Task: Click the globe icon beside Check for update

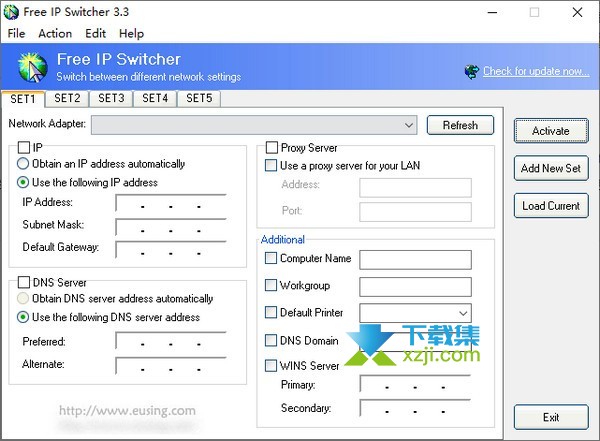Action: (x=471, y=71)
